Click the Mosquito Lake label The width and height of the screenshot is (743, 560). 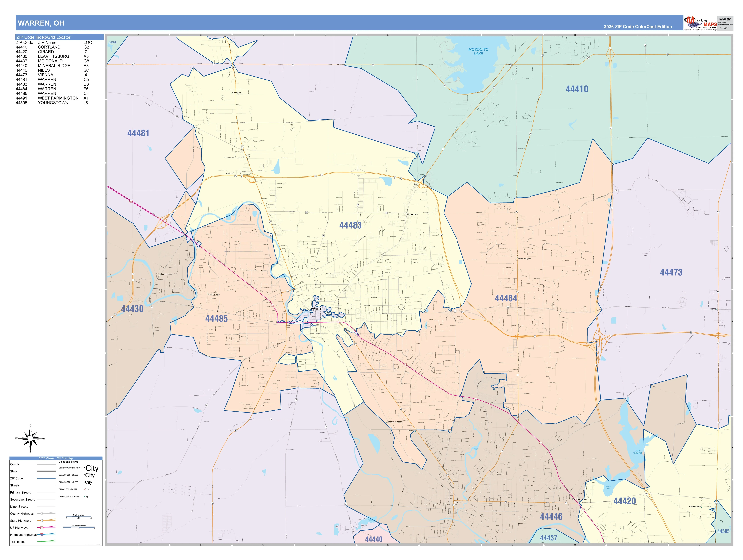pyautogui.click(x=478, y=51)
